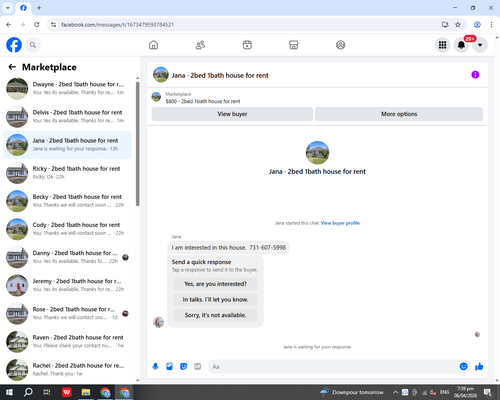Open the Friends icon
This screenshot has width=500, height=400.
coord(200,45)
